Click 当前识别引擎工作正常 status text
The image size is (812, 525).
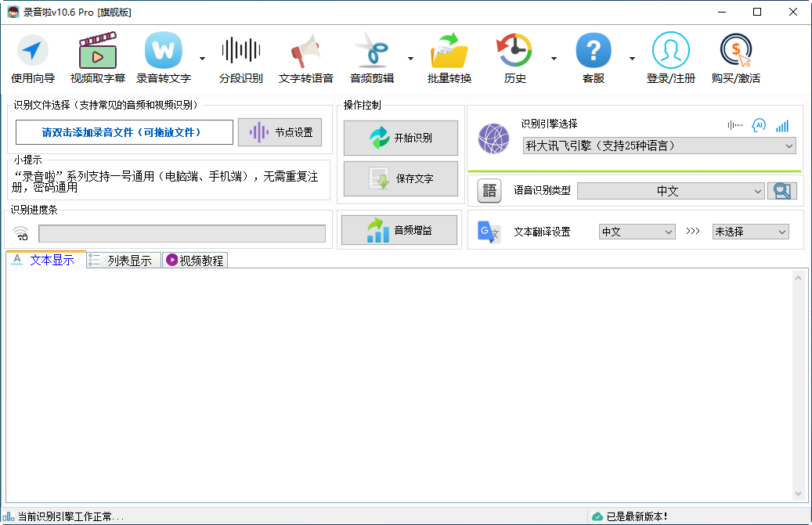pos(71,516)
